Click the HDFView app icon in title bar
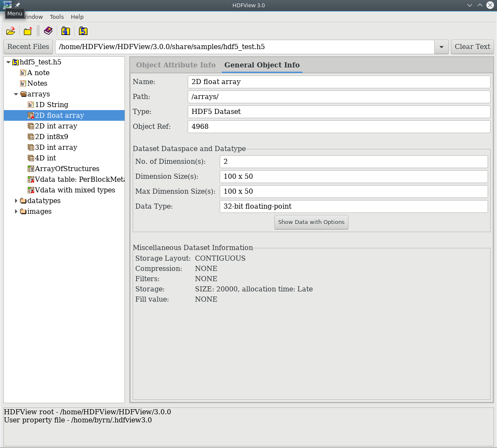The image size is (497, 448). (x=7, y=5)
